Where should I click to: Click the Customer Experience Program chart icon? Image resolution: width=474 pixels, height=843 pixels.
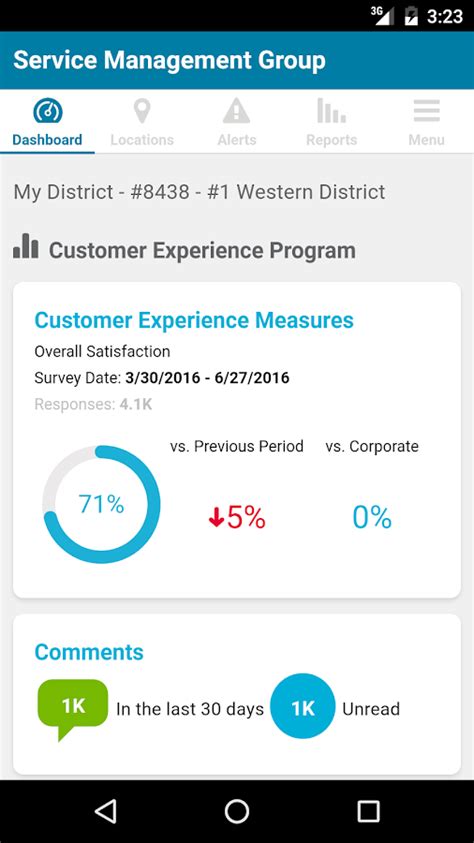(x=26, y=246)
